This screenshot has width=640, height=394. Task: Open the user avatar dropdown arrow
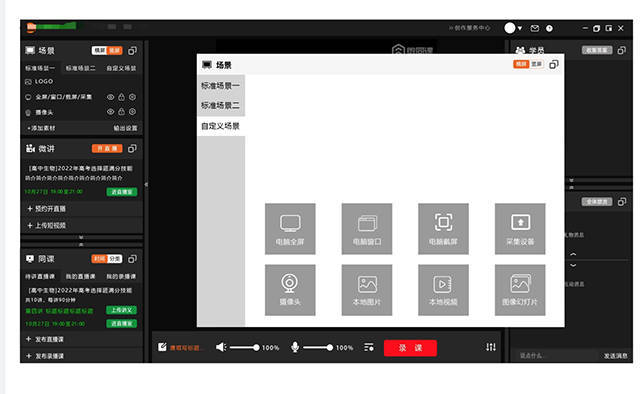pyautogui.click(x=520, y=28)
